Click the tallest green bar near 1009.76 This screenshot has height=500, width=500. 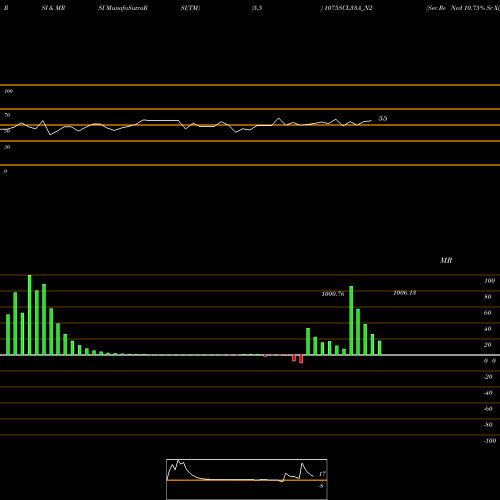tap(351, 320)
